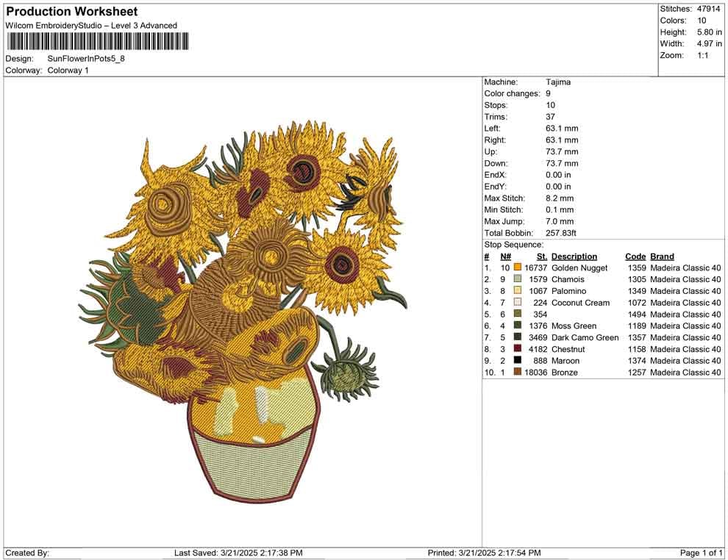Click the Trims value 37
This screenshot has height=560, width=728.
point(550,117)
